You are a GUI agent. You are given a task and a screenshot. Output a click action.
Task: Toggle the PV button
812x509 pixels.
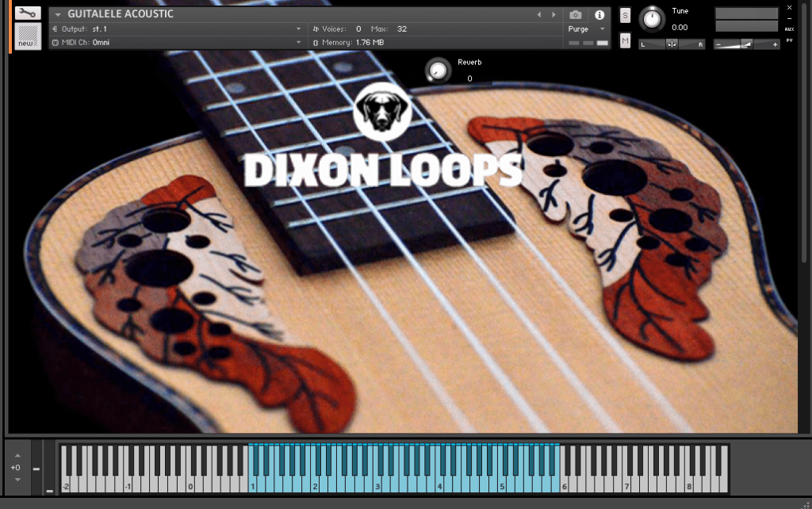click(x=789, y=39)
